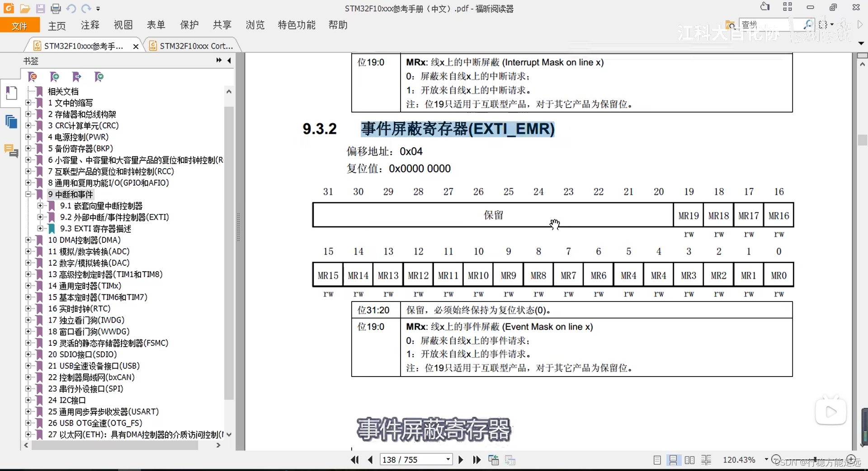This screenshot has height=471, width=868.
Task: Open bookmark 3 CRC计算单元(CRC)
Action: pyautogui.click(x=83, y=126)
